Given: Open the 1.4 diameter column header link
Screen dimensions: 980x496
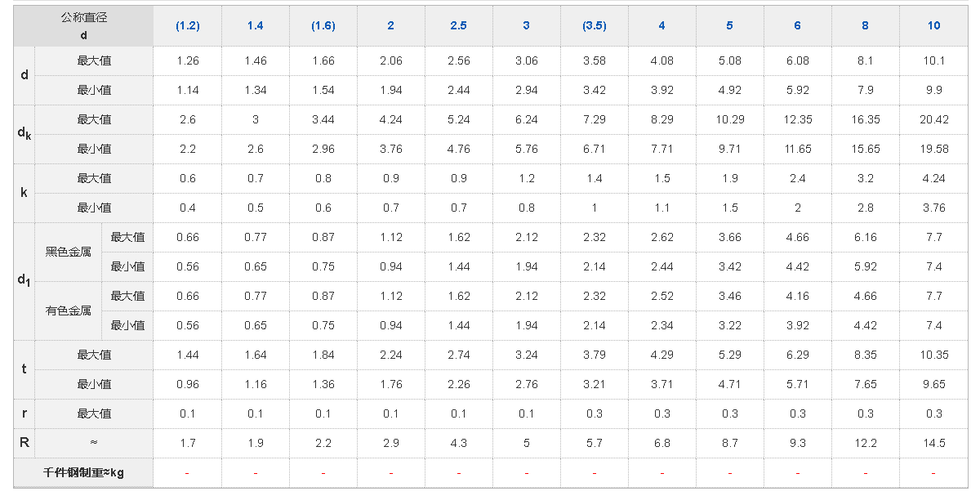Looking at the screenshot, I should click(x=256, y=26).
